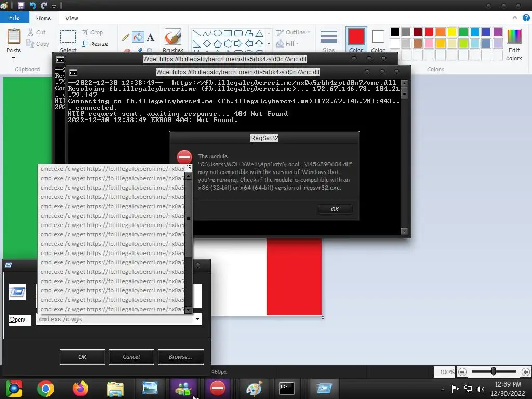532x399 pixels.
Task: Pick the Diamond shape
Action: pyautogui.click(x=207, y=44)
